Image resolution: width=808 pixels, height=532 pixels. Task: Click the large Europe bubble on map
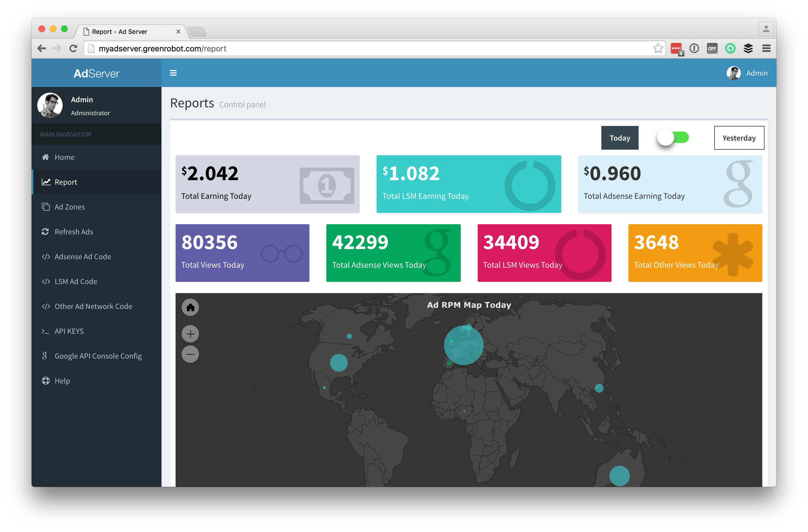click(x=463, y=345)
